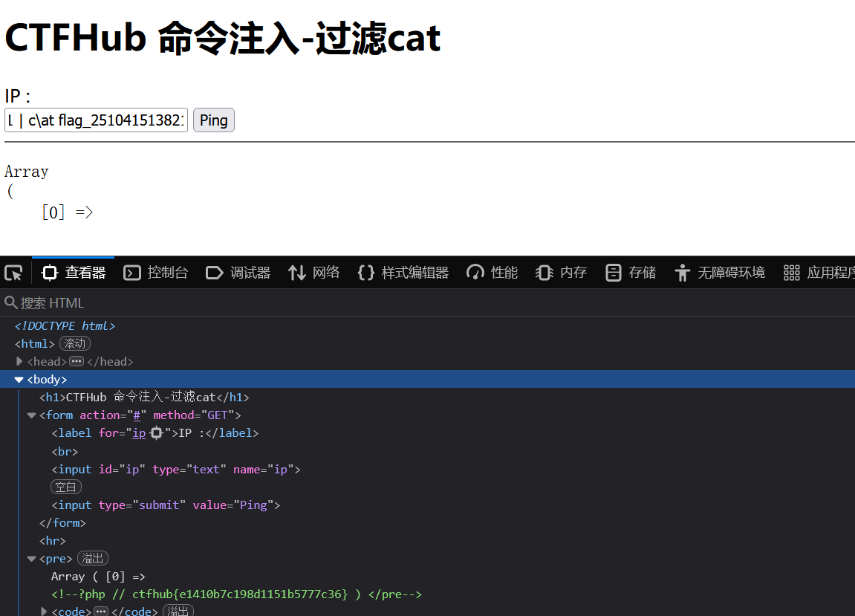Image resolution: width=855 pixels, height=616 pixels.
Task: Open the 无障碍环境 accessibility tab
Action: tap(720, 273)
